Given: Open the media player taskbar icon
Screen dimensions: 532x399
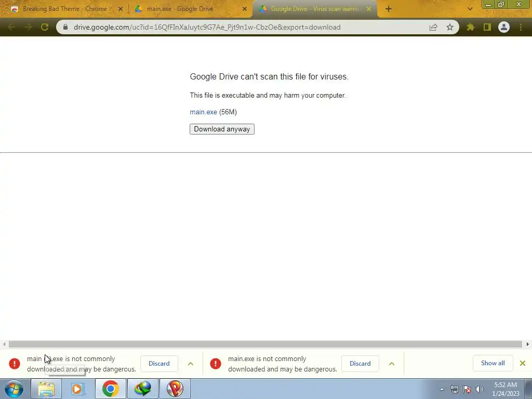Looking at the screenshot, I should click(78, 389).
